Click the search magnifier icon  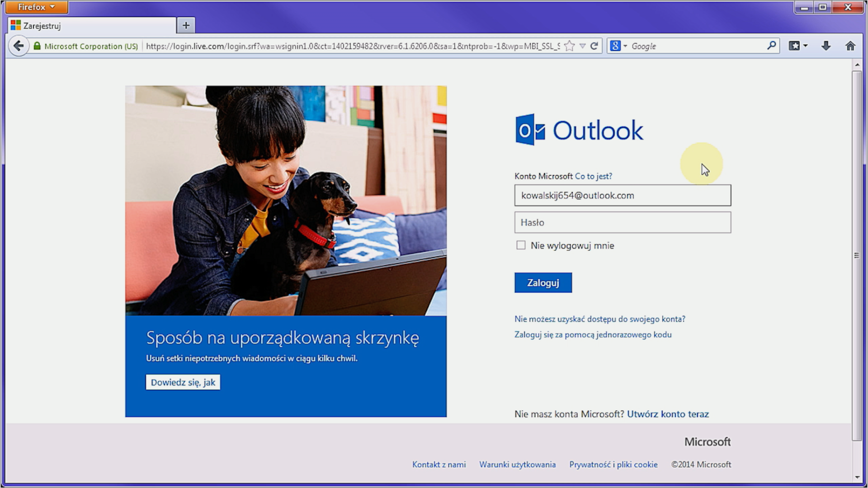772,46
